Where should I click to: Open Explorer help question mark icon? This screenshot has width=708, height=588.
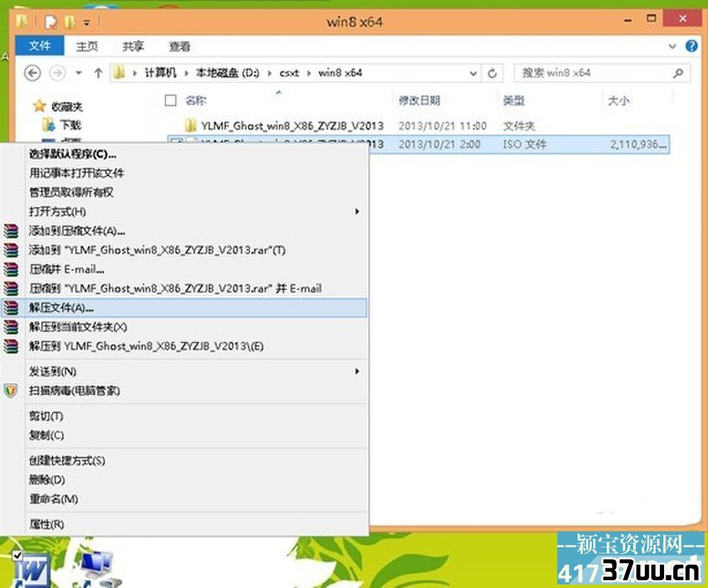point(691,46)
